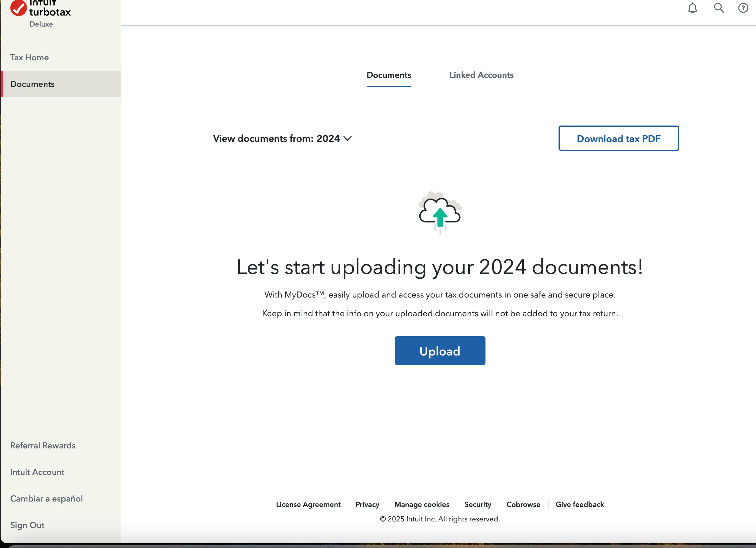Click the help question mark icon
This screenshot has width=756, height=548.
click(x=743, y=8)
